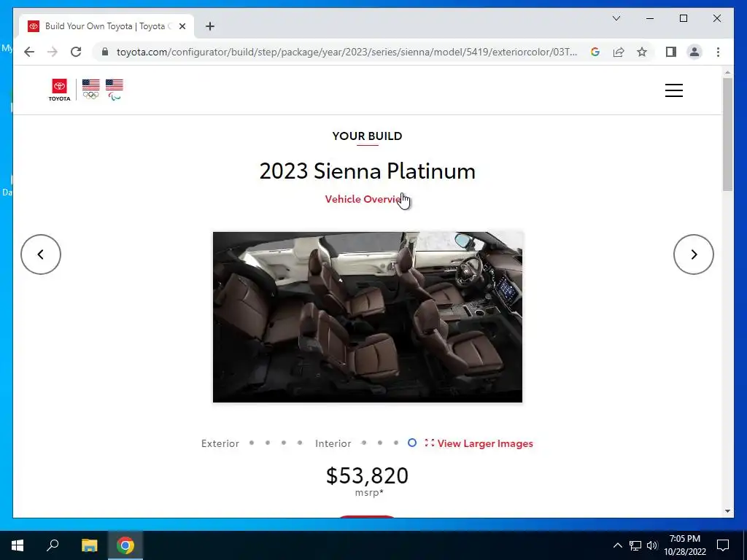747x560 pixels.
Task: Select the second Interior image dot
Action: coord(379,443)
